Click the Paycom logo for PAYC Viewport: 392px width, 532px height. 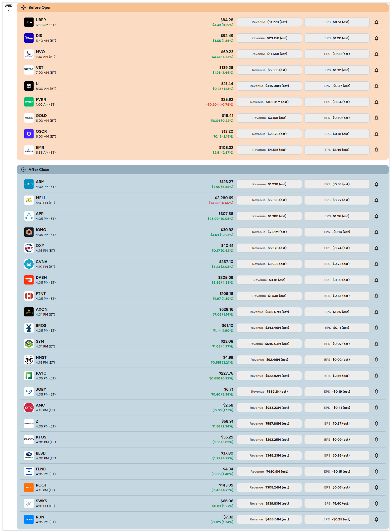click(29, 376)
